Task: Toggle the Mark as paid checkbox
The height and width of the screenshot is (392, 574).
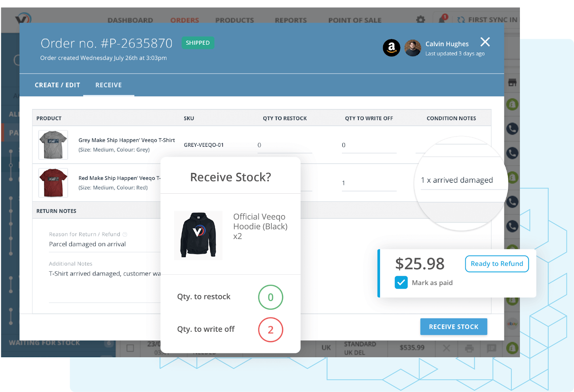Action: click(401, 283)
